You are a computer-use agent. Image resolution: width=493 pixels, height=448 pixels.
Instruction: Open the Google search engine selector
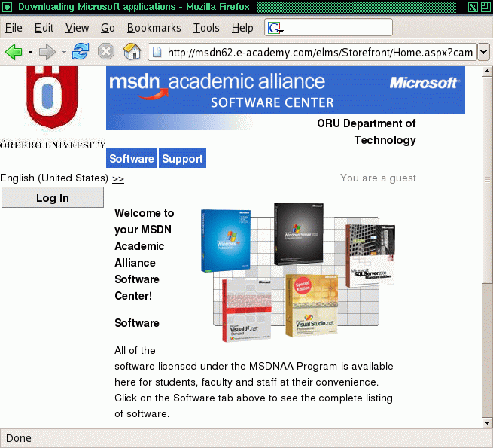click(x=275, y=28)
